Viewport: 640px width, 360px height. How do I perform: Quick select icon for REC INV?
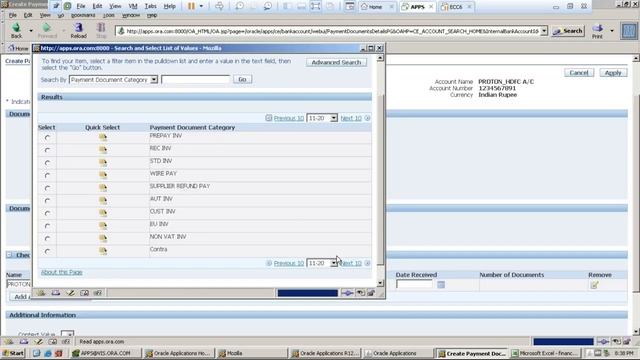click(103, 150)
